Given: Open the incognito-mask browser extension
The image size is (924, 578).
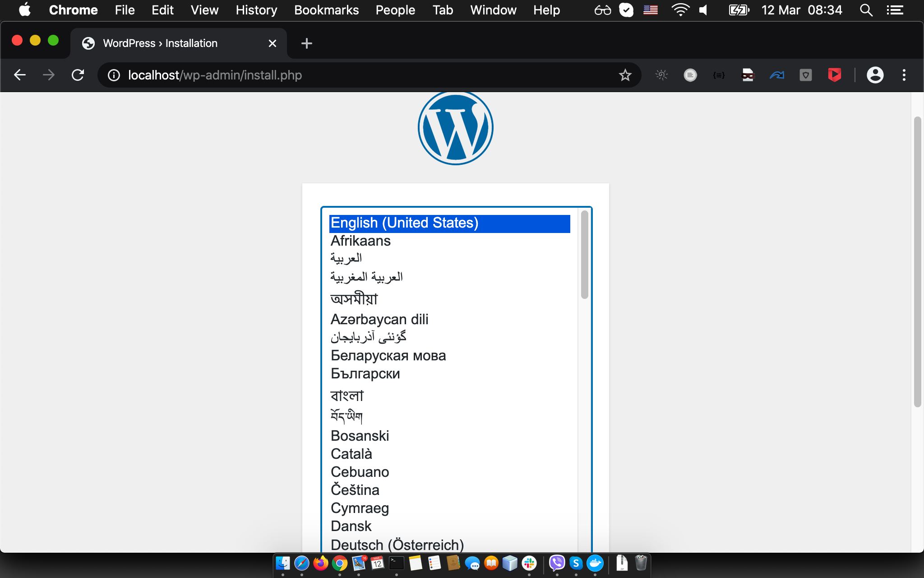Looking at the screenshot, I should point(747,75).
